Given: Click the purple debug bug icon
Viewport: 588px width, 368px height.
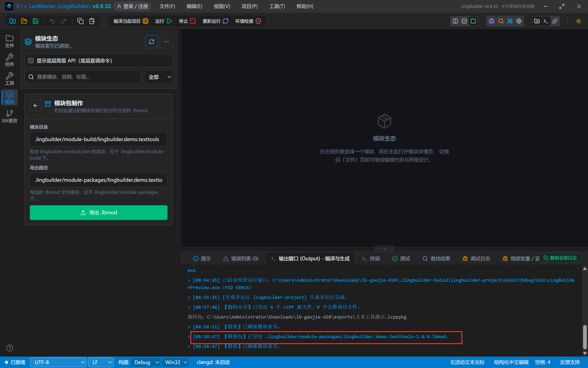Looking at the screenshot, I should pos(491,21).
